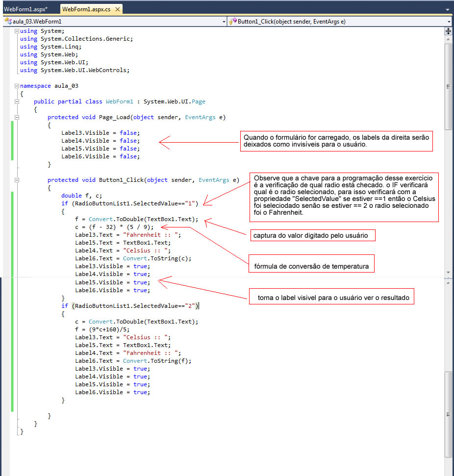The height and width of the screenshot is (476, 454).
Task: Click the line 'f = (9*c+160)/5;'
Action: (x=102, y=329)
